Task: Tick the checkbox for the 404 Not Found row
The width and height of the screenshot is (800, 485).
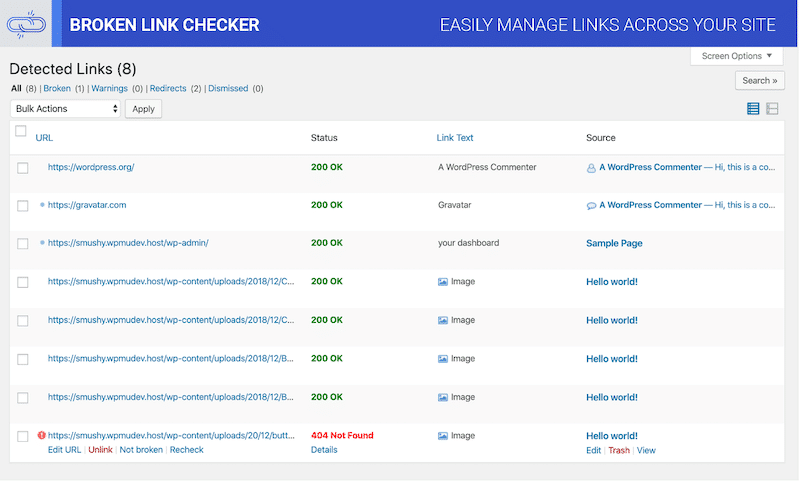Action: click(x=22, y=437)
